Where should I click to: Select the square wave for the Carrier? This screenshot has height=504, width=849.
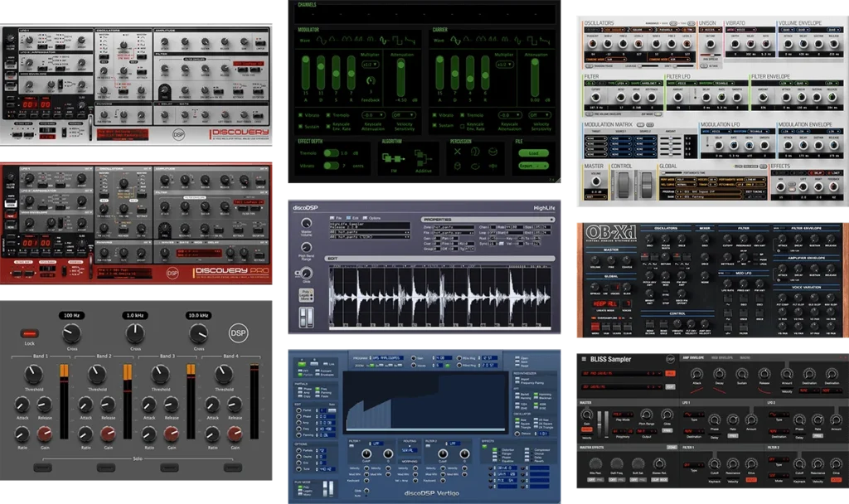[x=533, y=39]
